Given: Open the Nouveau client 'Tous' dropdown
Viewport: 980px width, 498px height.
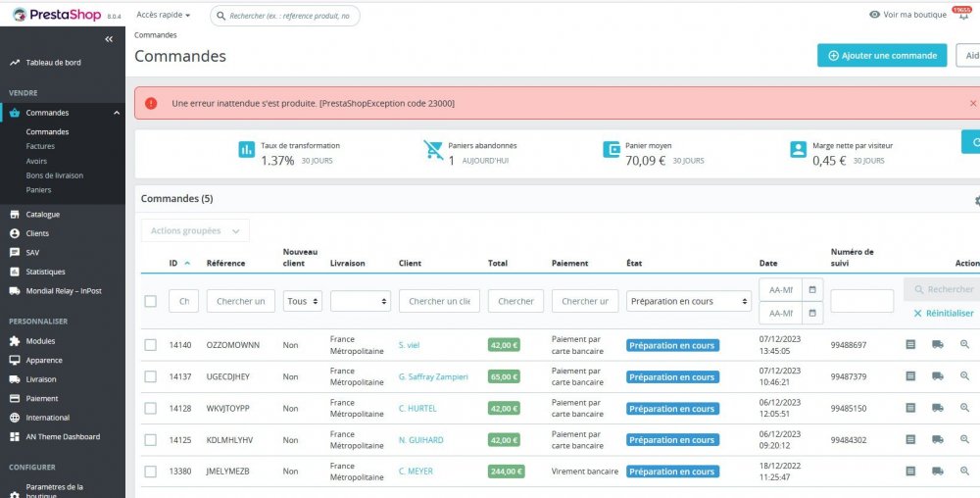Looking at the screenshot, I should point(303,301).
